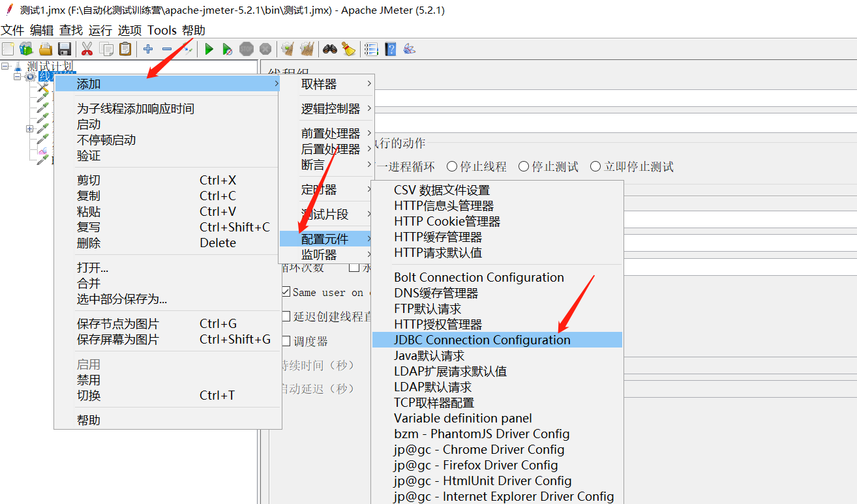857x504 pixels.
Task: Click the New test plan toolbar icon
Action: click(8, 49)
